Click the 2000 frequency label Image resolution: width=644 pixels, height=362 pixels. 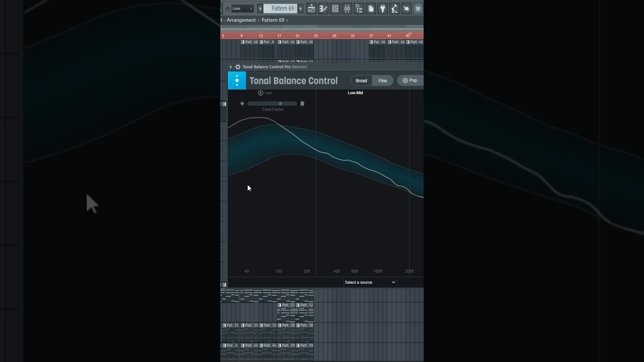coord(410,271)
